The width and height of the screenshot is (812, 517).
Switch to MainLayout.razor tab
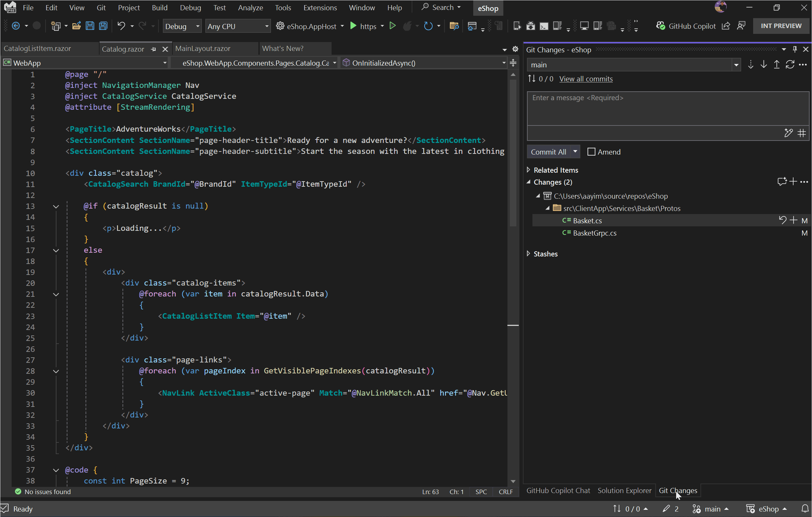tap(203, 49)
